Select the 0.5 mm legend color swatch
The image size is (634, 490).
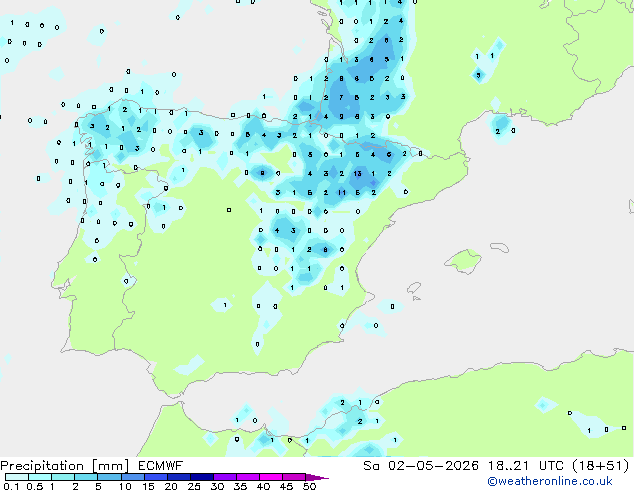tap(40, 477)
